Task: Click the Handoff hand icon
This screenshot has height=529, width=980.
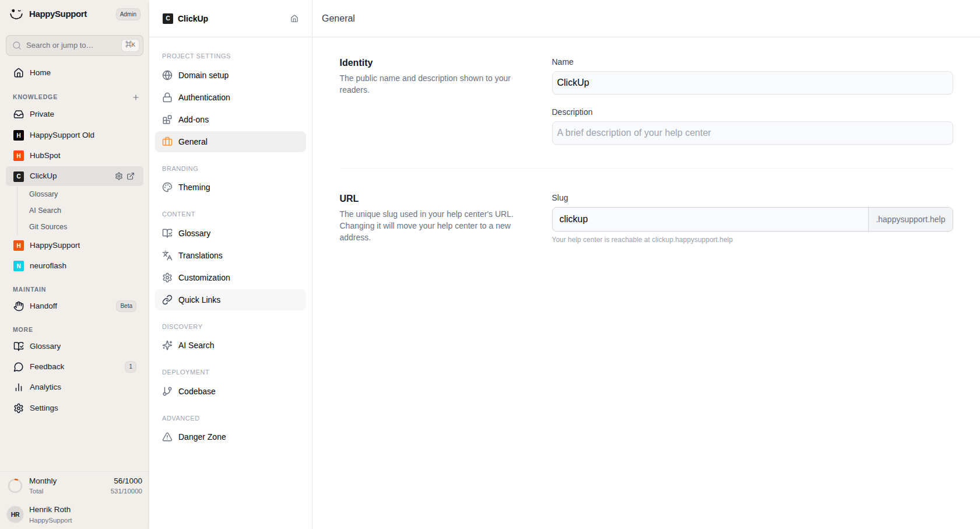Action: coord(19,306)
